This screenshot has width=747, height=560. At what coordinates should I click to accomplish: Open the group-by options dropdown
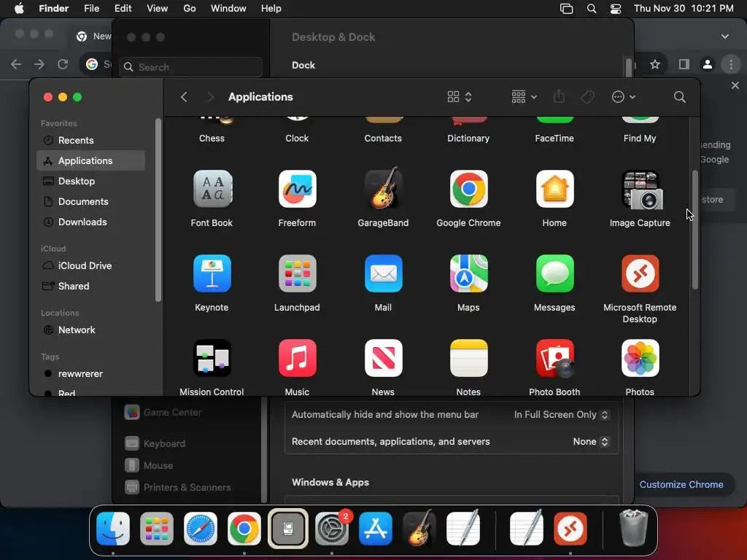pos(524,97)
